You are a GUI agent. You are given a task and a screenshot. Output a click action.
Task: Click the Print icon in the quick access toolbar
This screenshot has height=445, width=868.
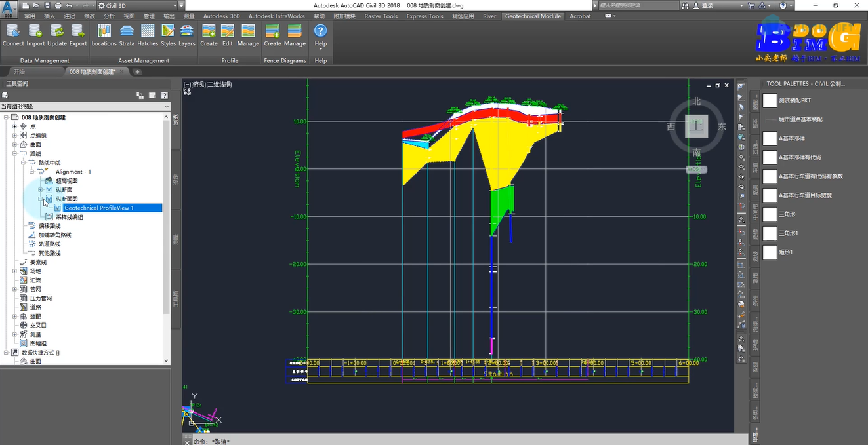58,5
